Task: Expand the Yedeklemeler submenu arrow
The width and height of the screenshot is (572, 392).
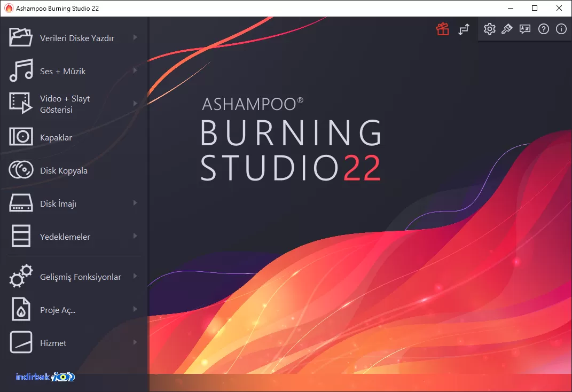Action: pyautogui.click(x=135, y=236)
